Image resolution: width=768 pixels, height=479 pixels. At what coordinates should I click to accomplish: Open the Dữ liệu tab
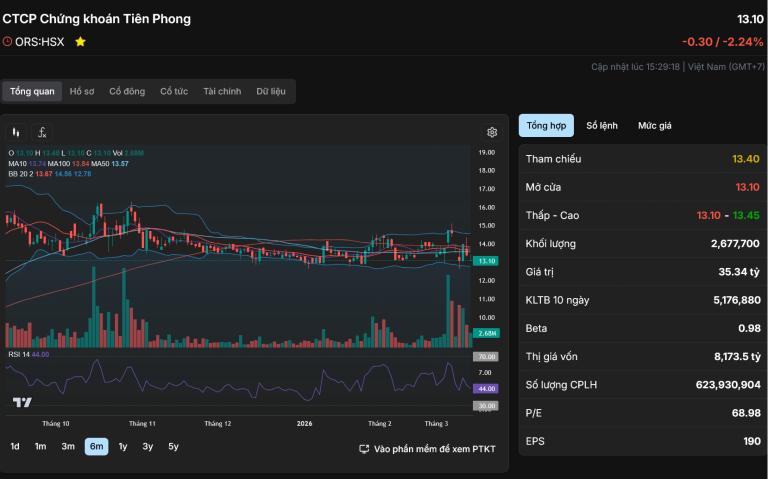coord(270,92)
